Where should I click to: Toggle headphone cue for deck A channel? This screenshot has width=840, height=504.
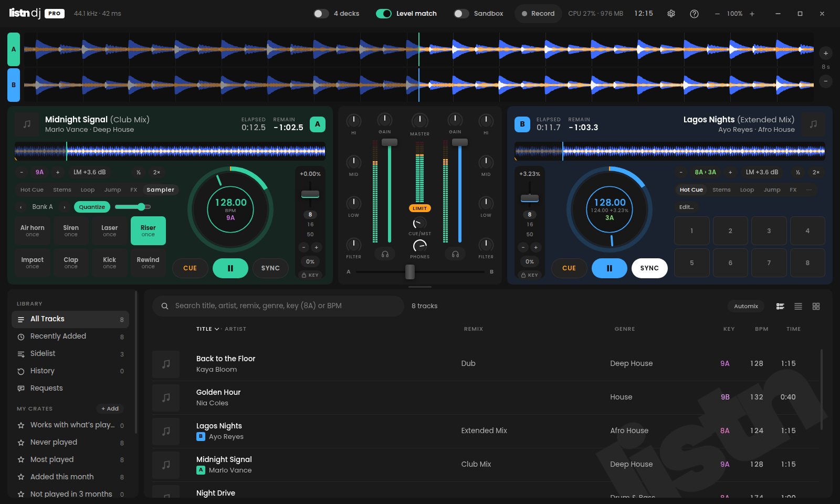coord(385,254)
